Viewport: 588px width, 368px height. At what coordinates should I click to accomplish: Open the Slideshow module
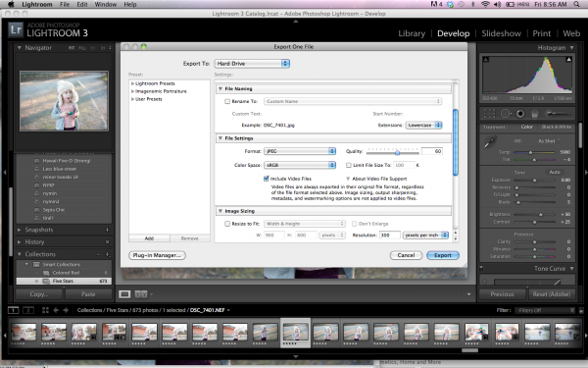click(x=502, y=33)
